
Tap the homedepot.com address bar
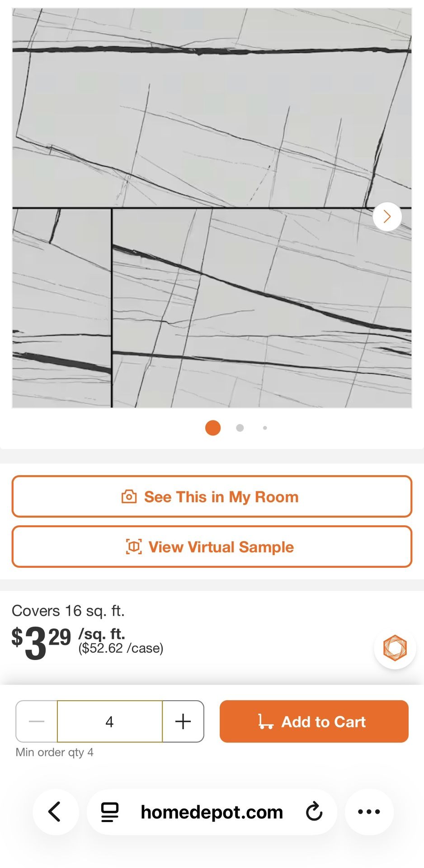212,812
